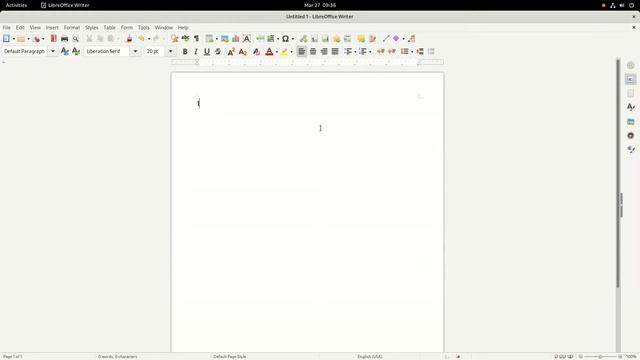Screen dimensions: 640x360
Task: Click the Insert Text Box icon
Action: (x=247, y=39)
